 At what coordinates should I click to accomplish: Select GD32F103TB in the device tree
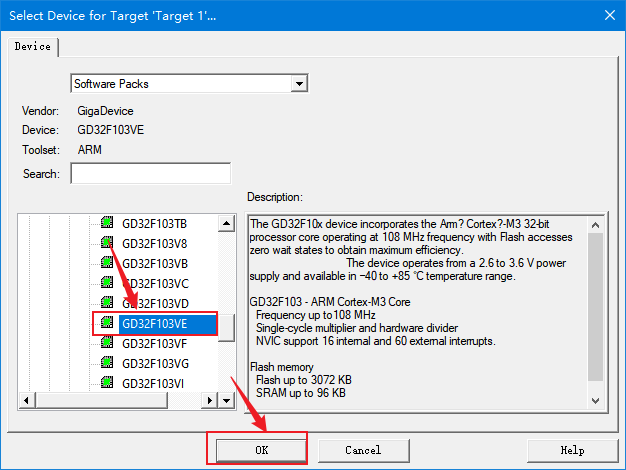pos(155,224)
